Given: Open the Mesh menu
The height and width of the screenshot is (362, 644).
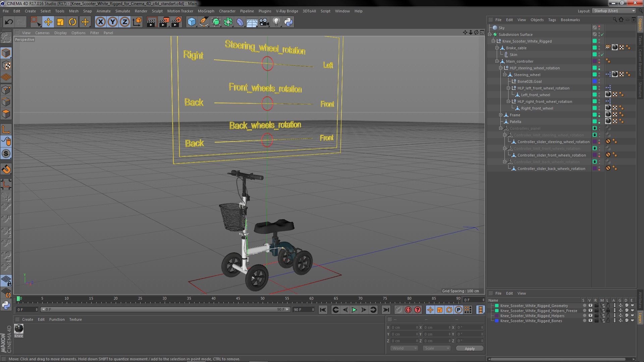Looking at the screenshot, I should pos(73,11).
